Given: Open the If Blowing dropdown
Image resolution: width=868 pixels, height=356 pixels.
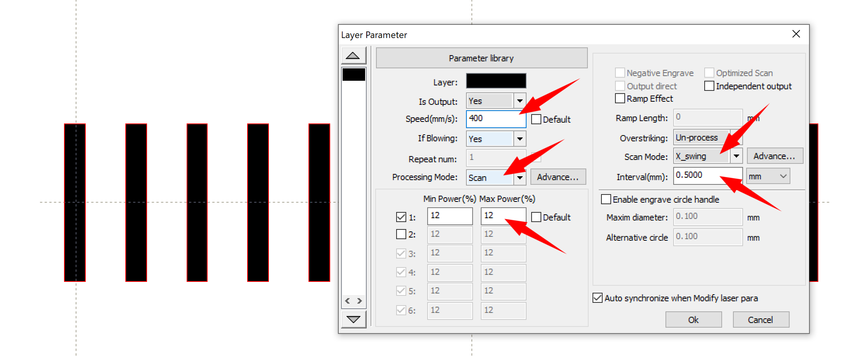Looking at the screenshot, I should [x=520, y=139].
